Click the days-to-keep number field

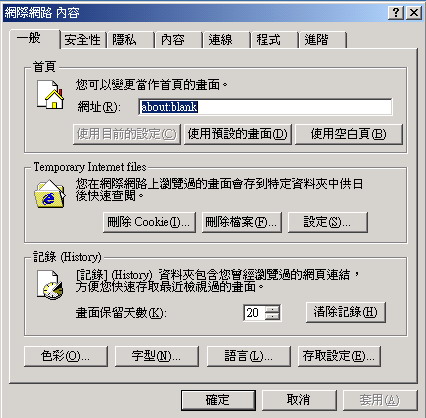(x=255, y=313)
